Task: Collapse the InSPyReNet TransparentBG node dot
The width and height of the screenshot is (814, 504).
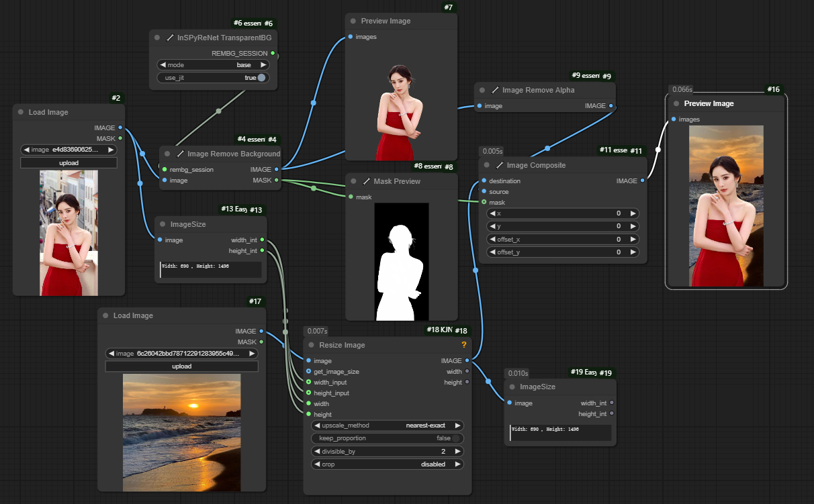Action: click(157, 38)
